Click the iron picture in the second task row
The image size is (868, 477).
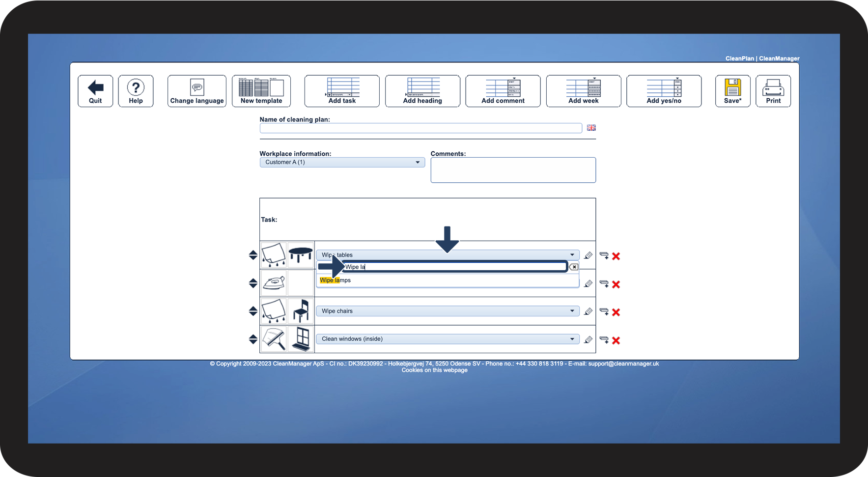point(274,283)
